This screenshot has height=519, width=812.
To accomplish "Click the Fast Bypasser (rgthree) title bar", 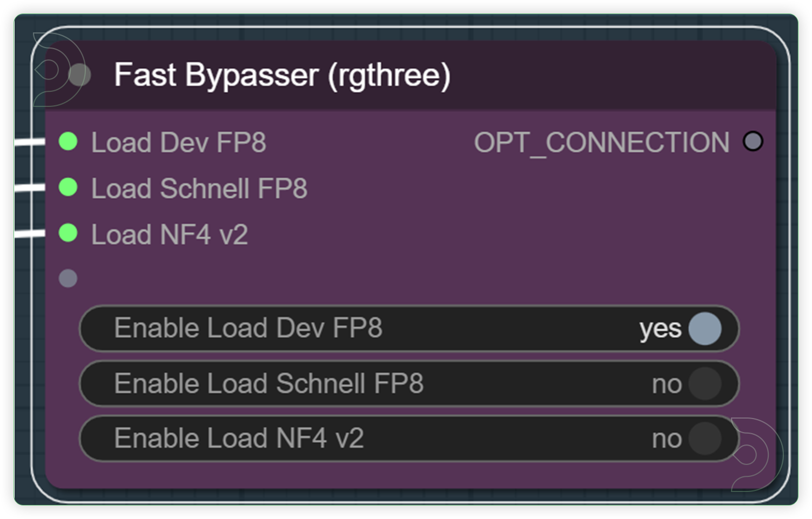I will coord(284,75).
